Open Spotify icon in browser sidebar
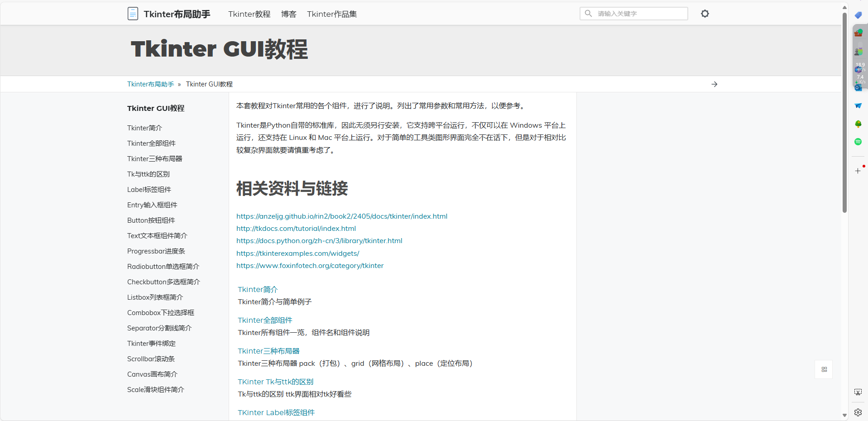The height and width of the screenshot is (421, 868). pyautogui.click(x=858, y=142)
